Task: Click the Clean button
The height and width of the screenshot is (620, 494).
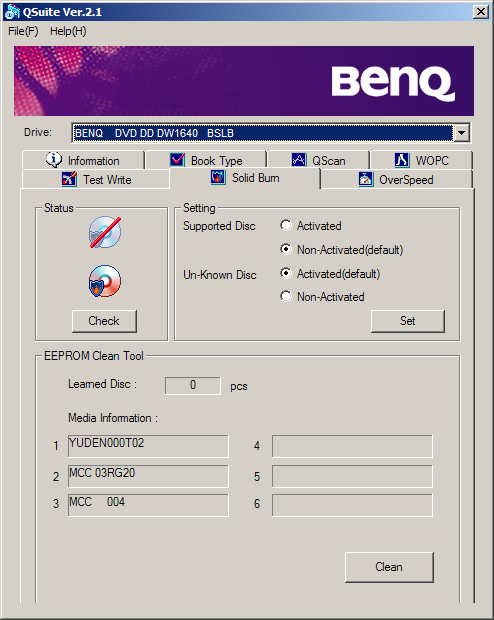Action: pos(389,567)
